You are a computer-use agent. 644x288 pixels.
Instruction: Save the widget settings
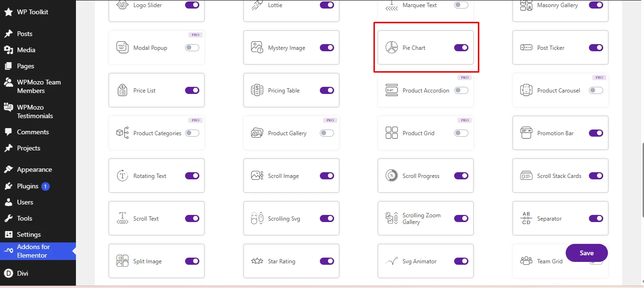(587, 253)
